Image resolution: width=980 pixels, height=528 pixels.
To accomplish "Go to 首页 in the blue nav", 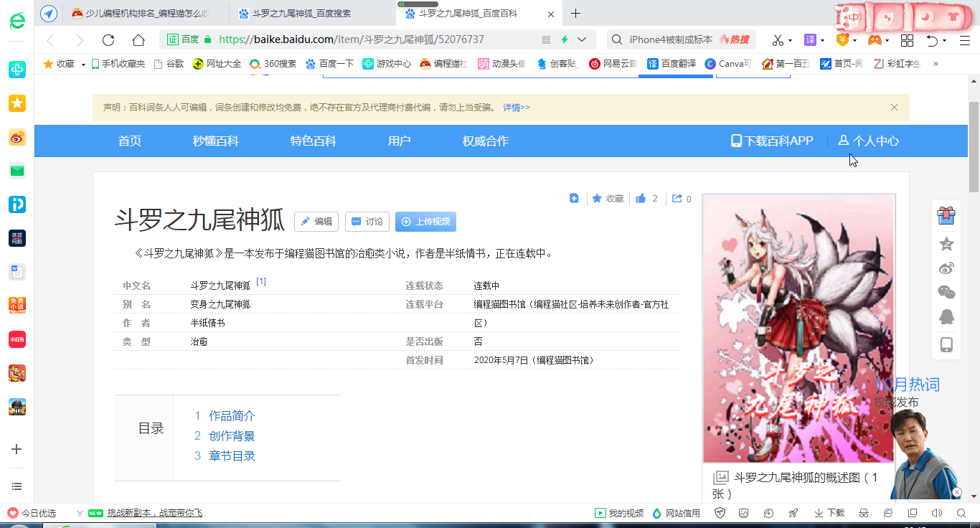I will click(x=130, y=141).
